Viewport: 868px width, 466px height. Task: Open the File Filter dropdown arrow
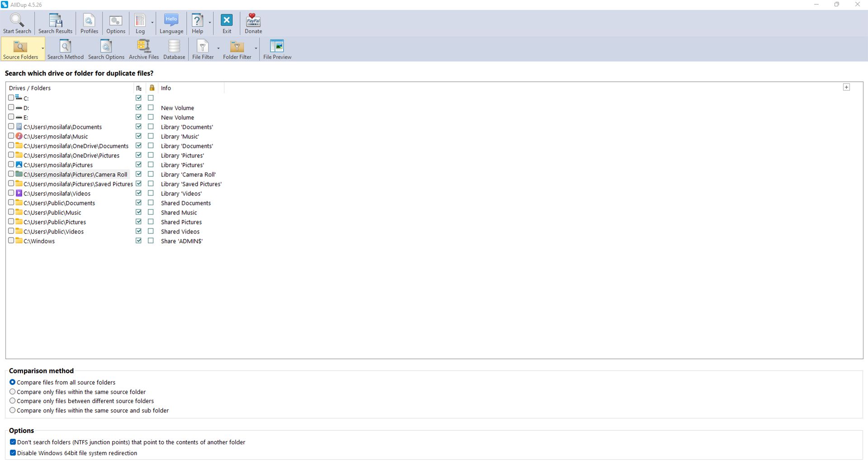tap(218, 48)
